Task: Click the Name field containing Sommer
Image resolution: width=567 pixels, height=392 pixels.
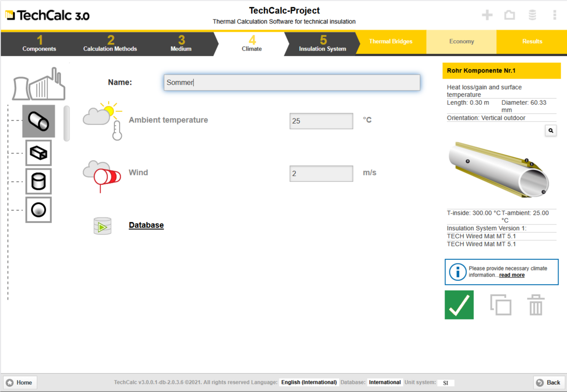Action: (292, 82)
